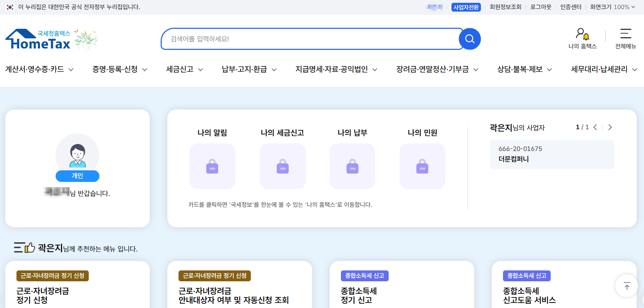644x308 pixels.
Task: Click 나의 알림 heading
Action: pyautogui.click(x=212, y=133)
